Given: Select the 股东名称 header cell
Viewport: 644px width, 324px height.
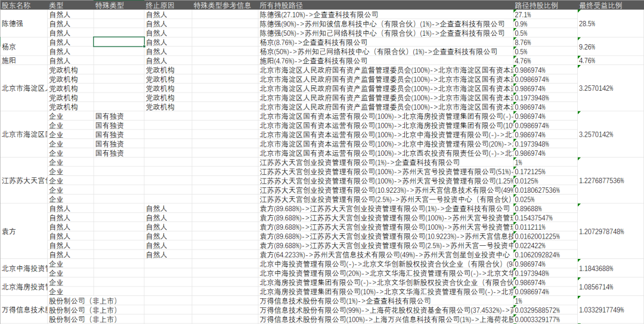Looking at the screenshot, I should click(x=24, y=5).
